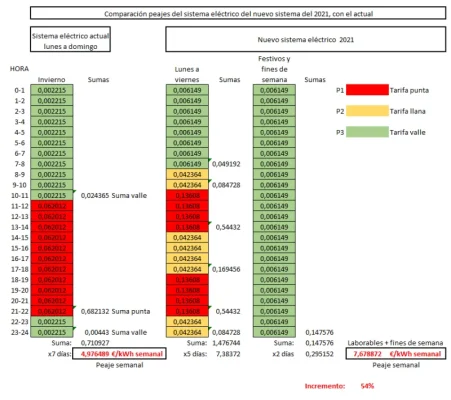Screen dimensions: 451x400
Task: Select the Nuevo sistema eléctrico 2021 header
Action: pos(306,39)
